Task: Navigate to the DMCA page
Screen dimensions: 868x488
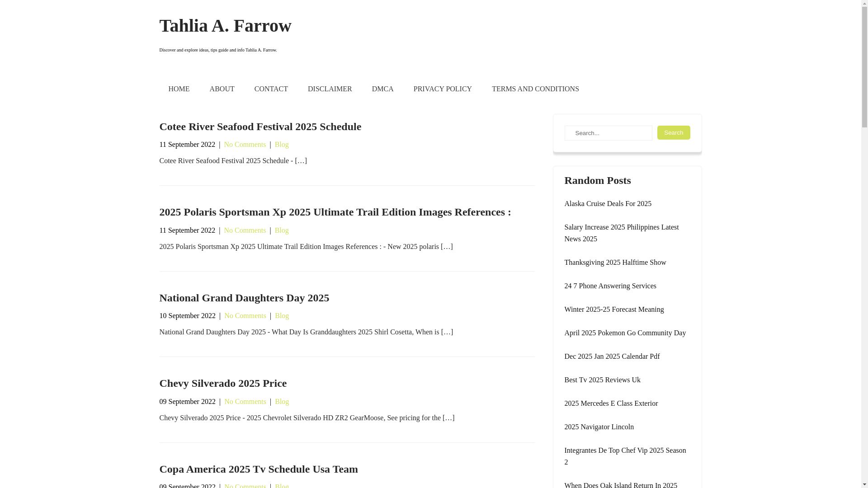Action: (x=382, y=89)
